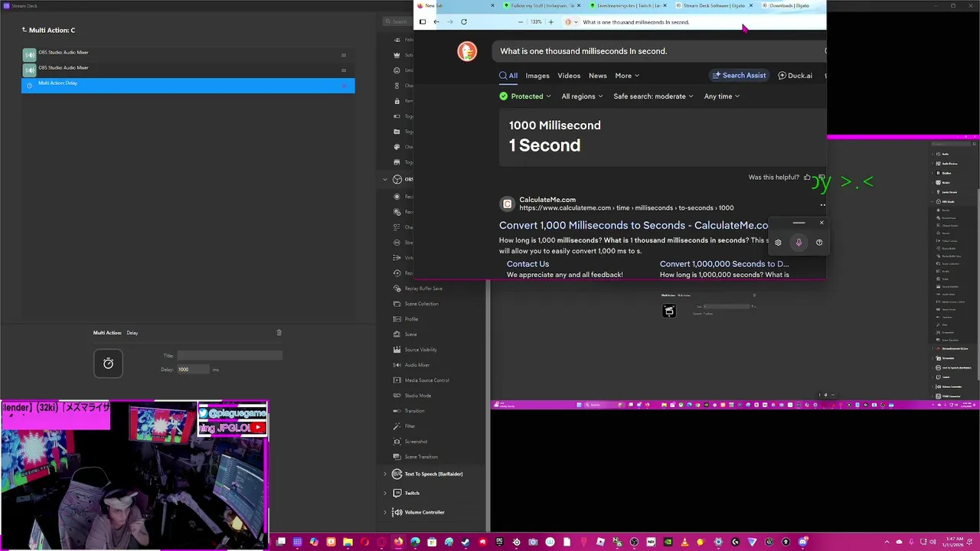This screenshot has height=551, width=980.
Task: Click the Profile action icon in OBS list
Action: point(397,319)
